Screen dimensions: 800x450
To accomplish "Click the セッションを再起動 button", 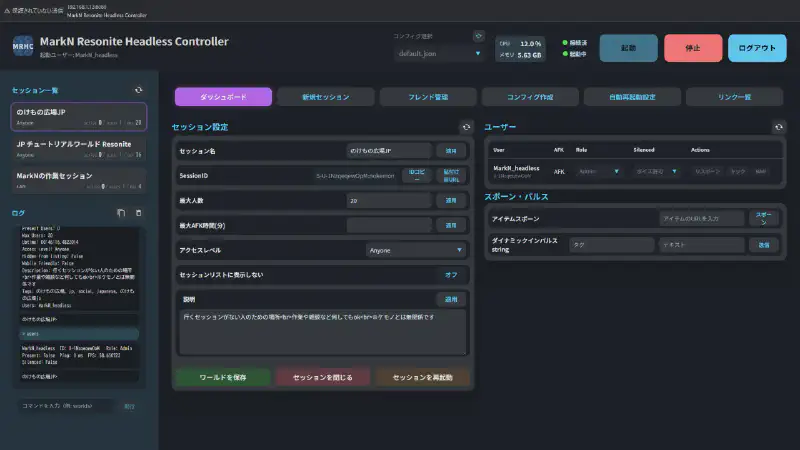I will click(422, 377).
